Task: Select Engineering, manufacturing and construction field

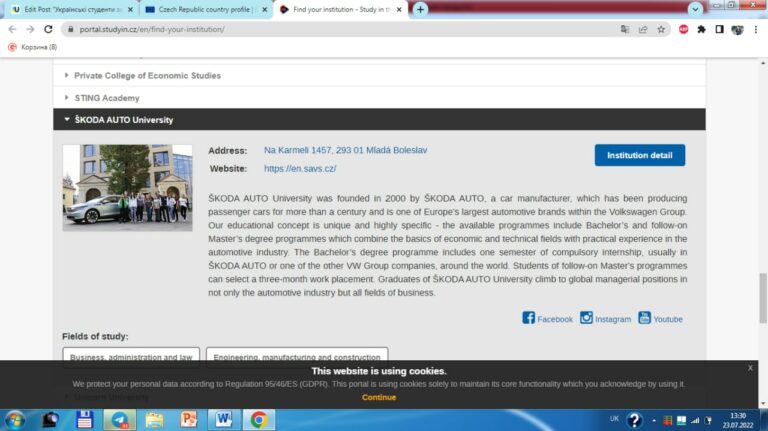Action: coord(297,356)
